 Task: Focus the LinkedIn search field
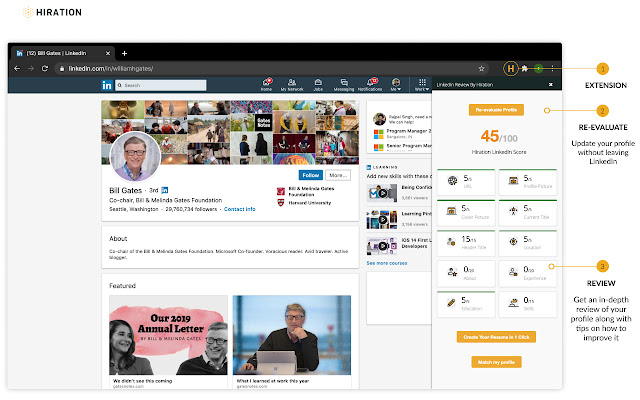[x=161, y=85]
